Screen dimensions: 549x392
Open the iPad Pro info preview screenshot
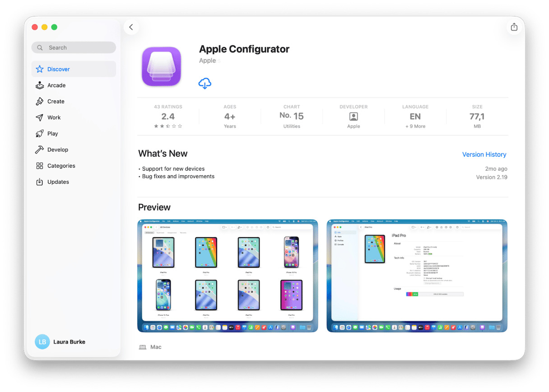point(417,276)
